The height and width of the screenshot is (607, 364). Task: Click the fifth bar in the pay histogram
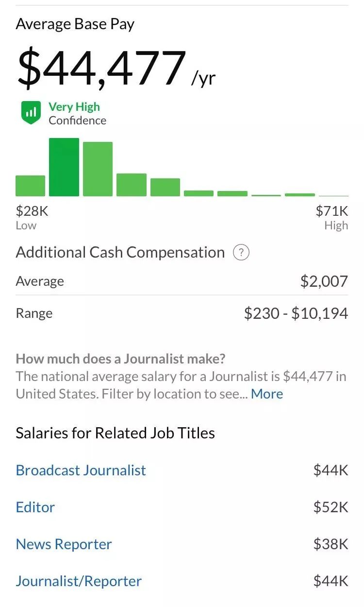point(165,187)
